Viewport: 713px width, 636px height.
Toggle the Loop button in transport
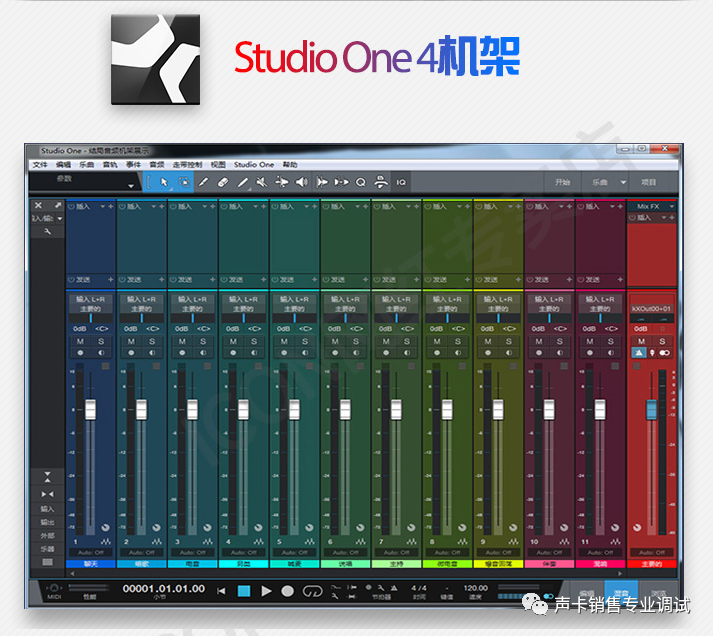coord(312,591)
